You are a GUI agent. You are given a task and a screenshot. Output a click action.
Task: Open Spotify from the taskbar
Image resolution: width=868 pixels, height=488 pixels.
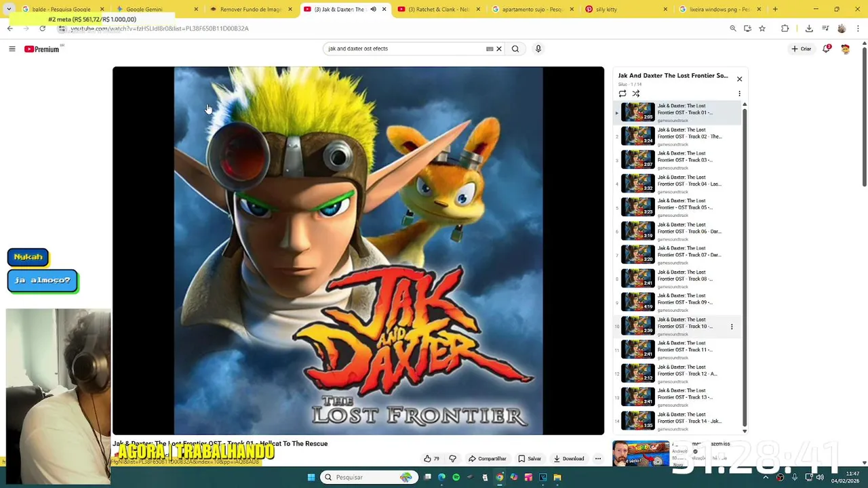[456, 477]
